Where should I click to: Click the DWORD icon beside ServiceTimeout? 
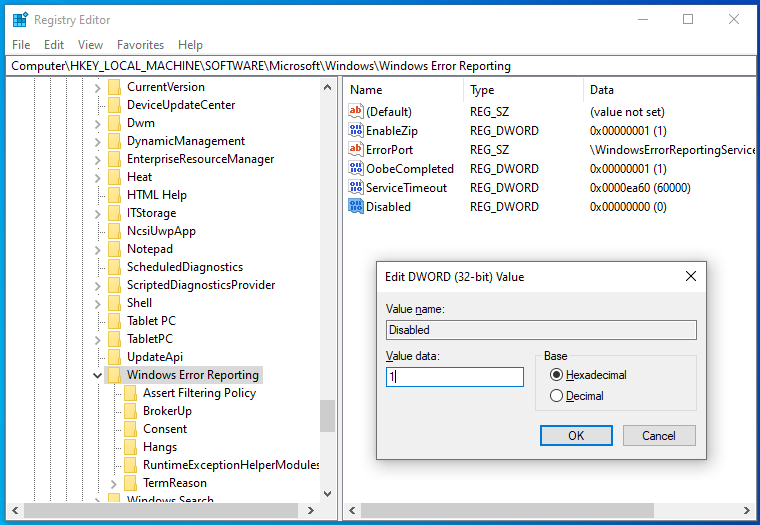click(x=355, y=187)
